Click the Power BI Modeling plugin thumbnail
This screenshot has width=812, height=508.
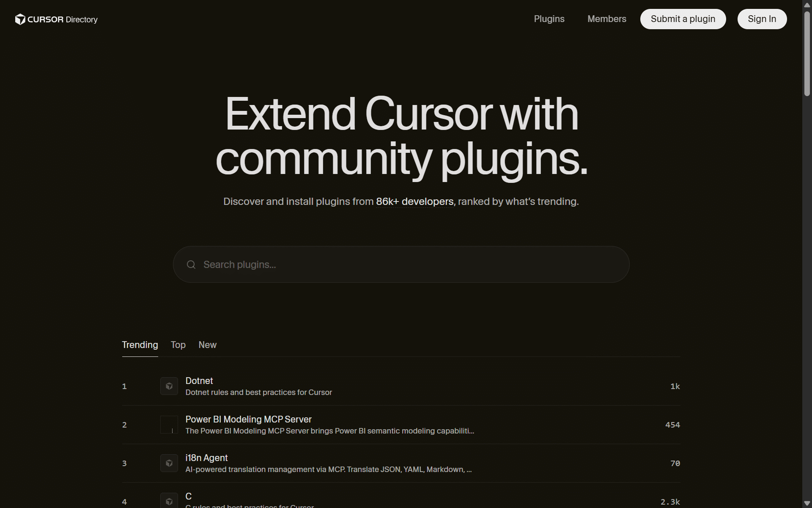pyautogui.click(x=169, y=425)
